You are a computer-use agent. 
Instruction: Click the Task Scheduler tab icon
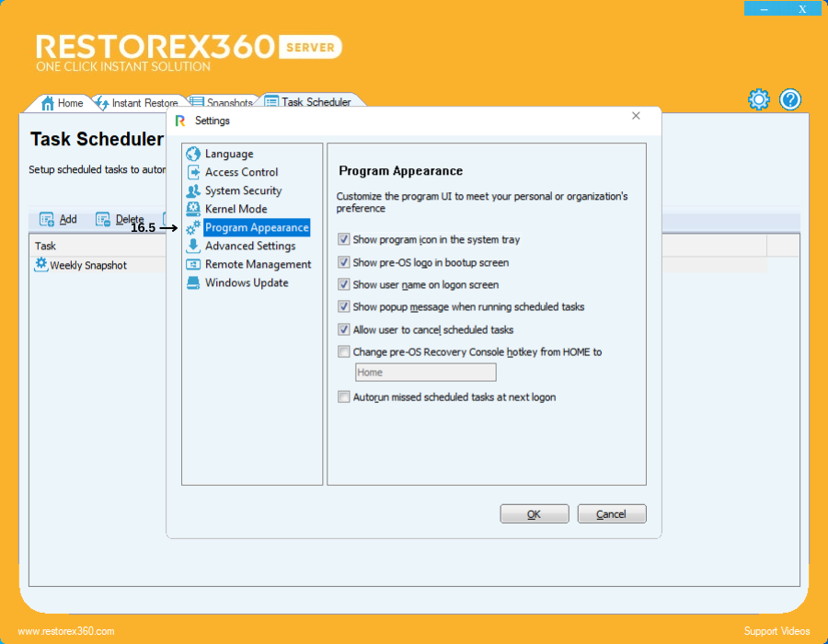[271, 101]
